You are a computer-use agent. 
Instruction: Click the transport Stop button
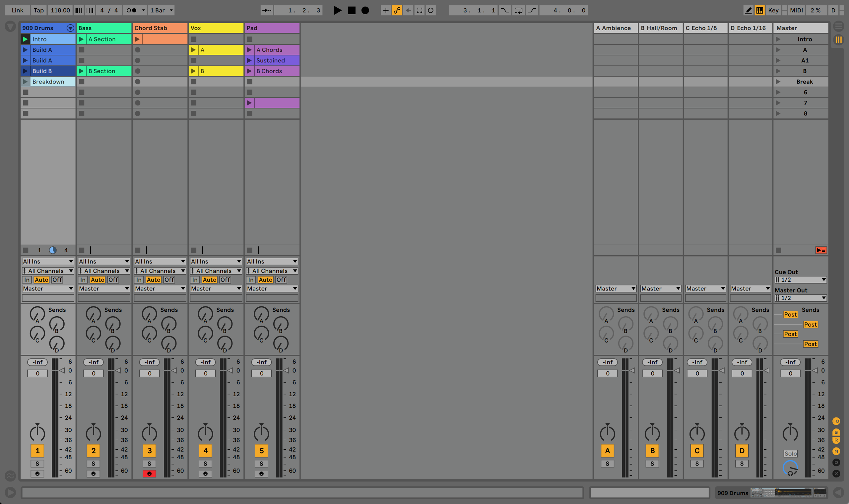point(352,10)
